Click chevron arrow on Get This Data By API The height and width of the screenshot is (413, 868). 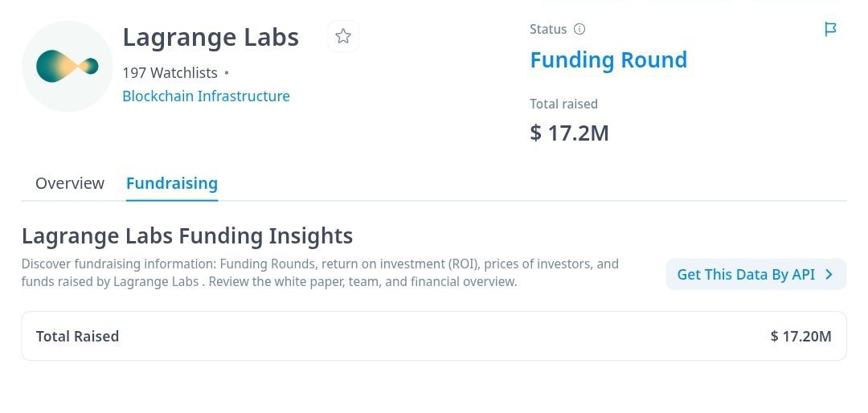[x=829, y=275]
